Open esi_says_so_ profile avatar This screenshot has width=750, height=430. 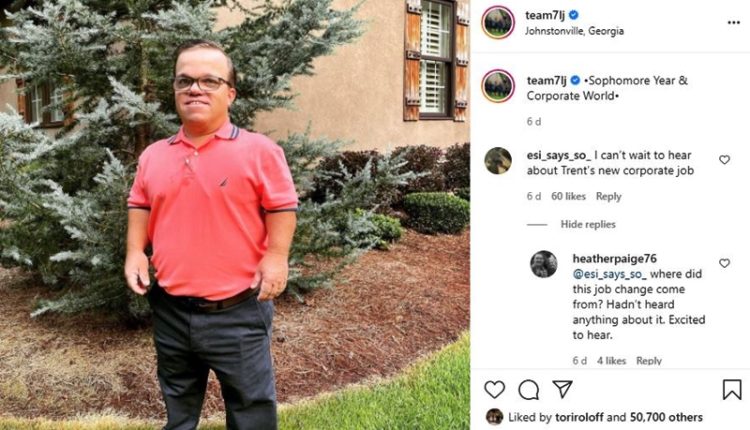pyautogui.click(x=498, y=161)
